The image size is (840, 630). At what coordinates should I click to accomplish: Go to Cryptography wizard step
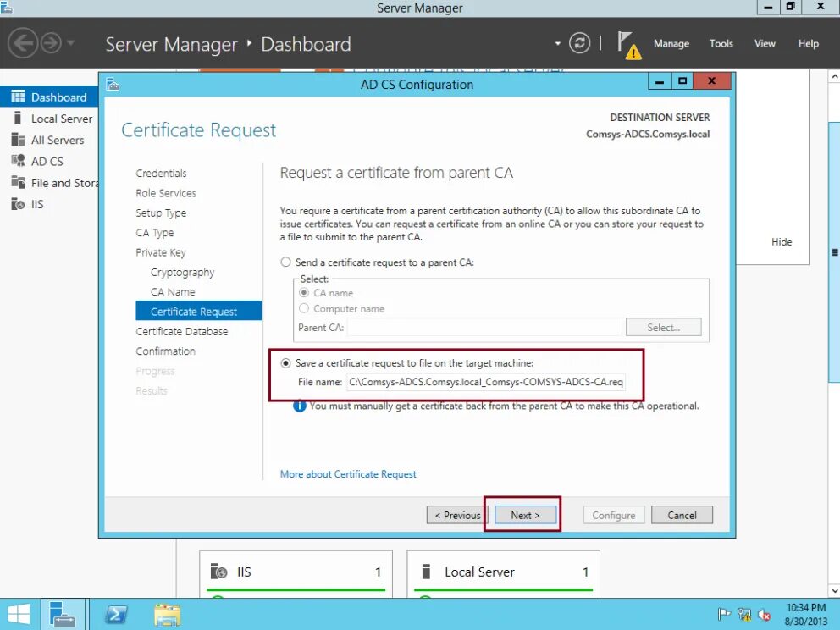click(x=182, y=272)
